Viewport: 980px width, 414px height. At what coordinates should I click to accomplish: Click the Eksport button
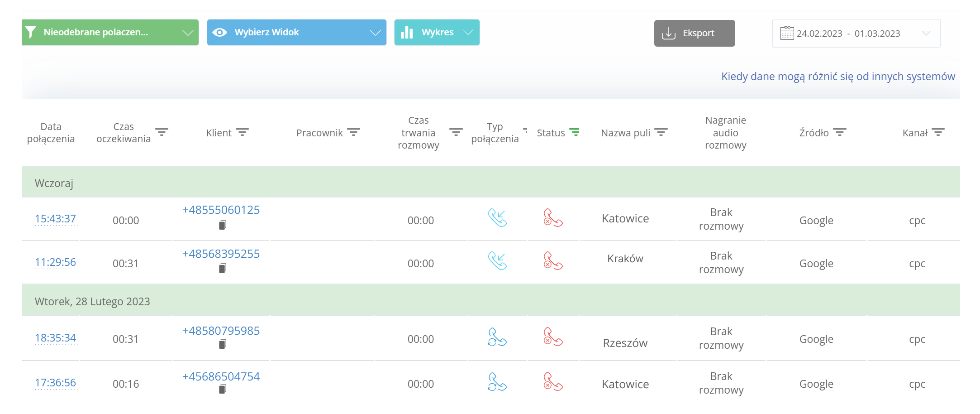[x=695, y=33]
